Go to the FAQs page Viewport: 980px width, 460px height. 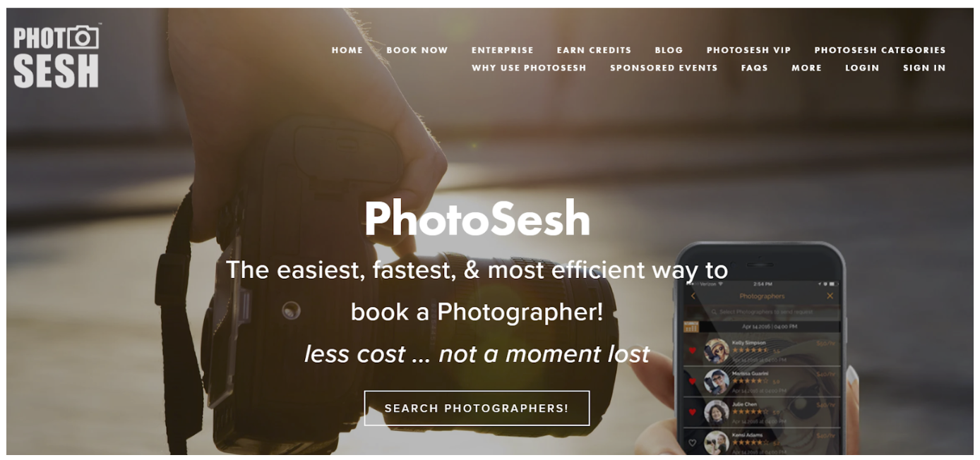pos(754,68)
